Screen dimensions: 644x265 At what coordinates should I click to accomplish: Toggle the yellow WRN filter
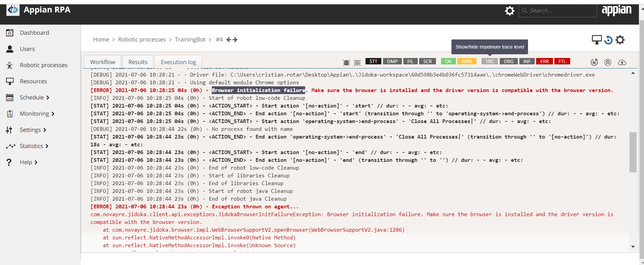[x=467, y=61]
